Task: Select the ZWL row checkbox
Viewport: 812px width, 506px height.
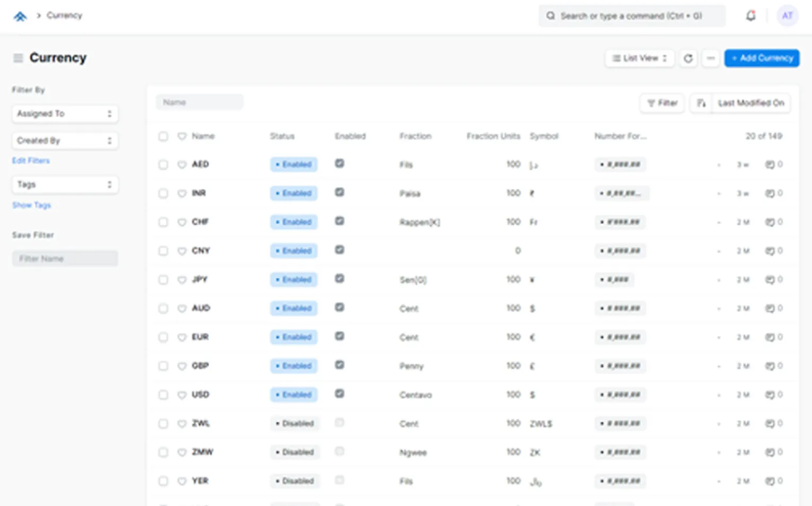Action: 163,424
